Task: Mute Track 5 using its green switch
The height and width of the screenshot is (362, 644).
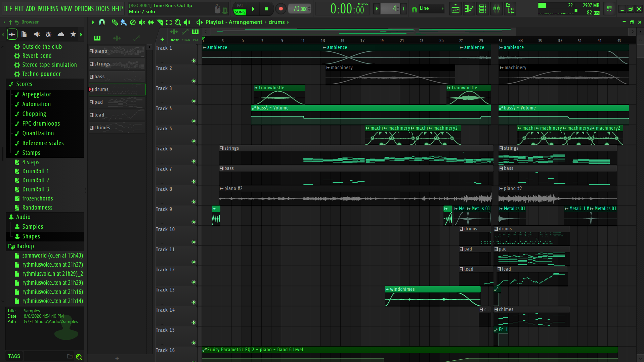Action: [x=194, y=141]
